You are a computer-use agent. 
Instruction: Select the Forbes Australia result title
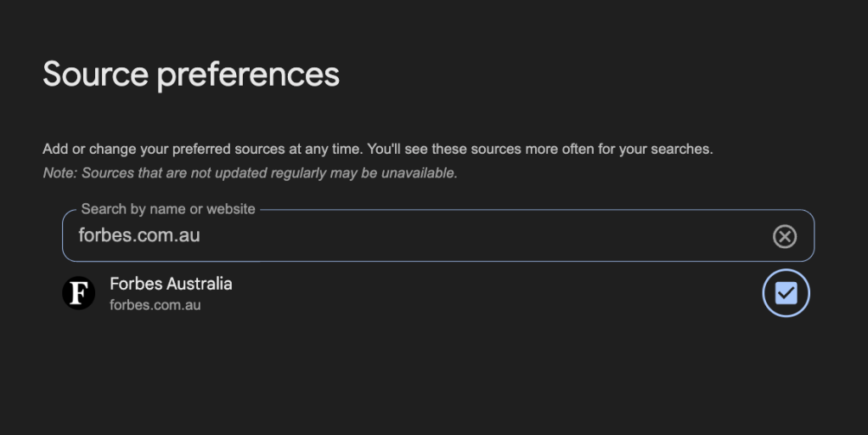click(x=171, y=284)
